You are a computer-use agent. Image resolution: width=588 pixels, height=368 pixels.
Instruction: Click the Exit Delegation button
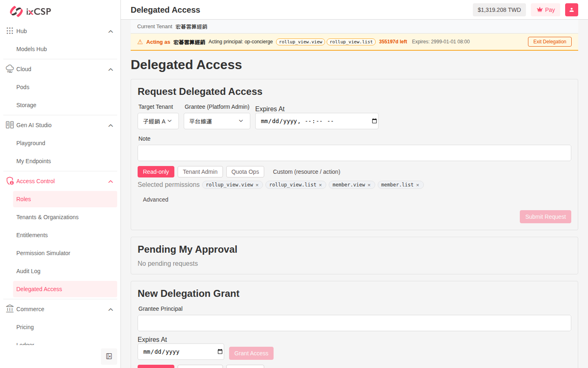(x=550, y=42)
